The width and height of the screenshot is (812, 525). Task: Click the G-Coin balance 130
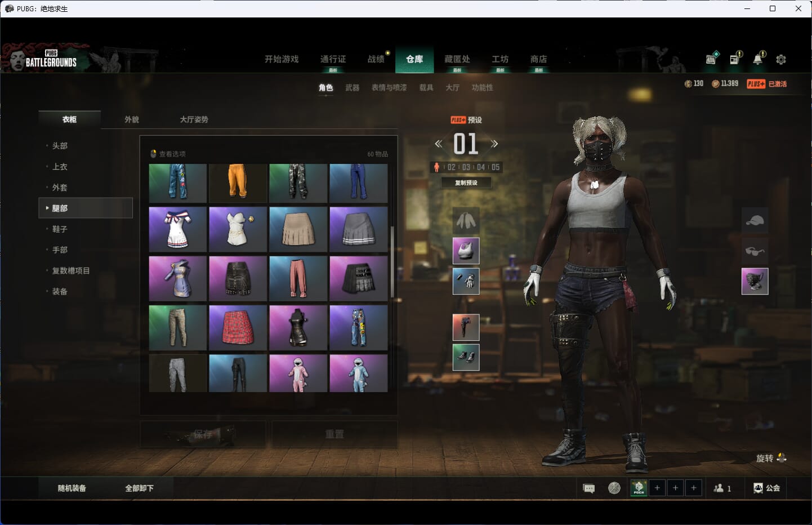coord(694,83)
